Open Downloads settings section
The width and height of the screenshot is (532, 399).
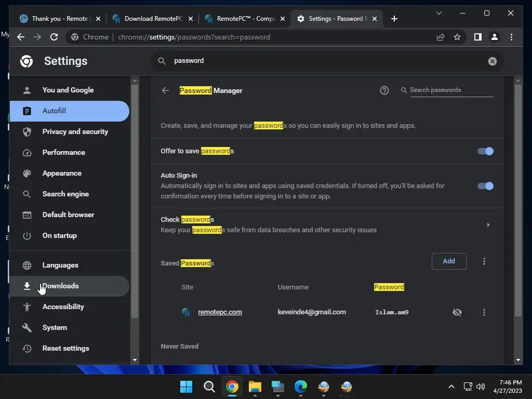point(70,286)
